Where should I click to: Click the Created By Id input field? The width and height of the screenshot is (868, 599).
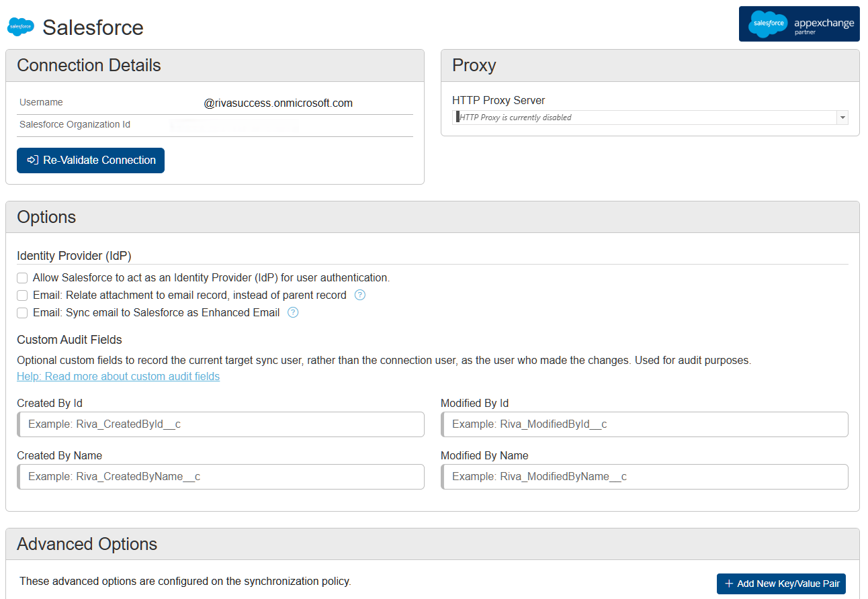(x=220, y=424)
